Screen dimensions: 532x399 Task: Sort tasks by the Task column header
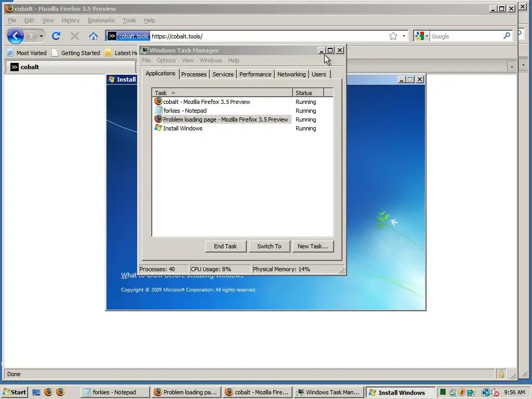click(222, 92)
